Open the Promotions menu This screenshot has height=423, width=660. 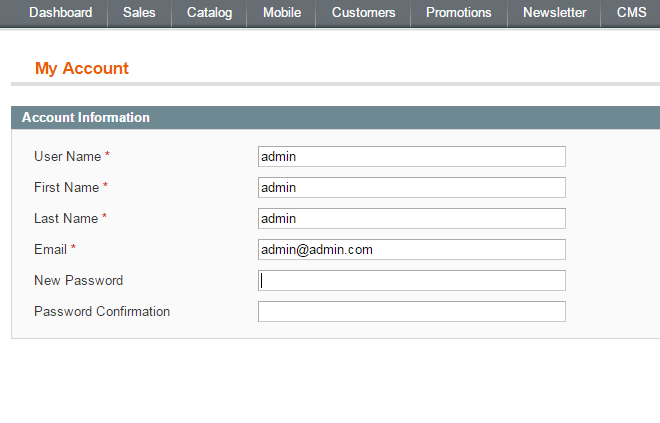(x=459, y=13)
